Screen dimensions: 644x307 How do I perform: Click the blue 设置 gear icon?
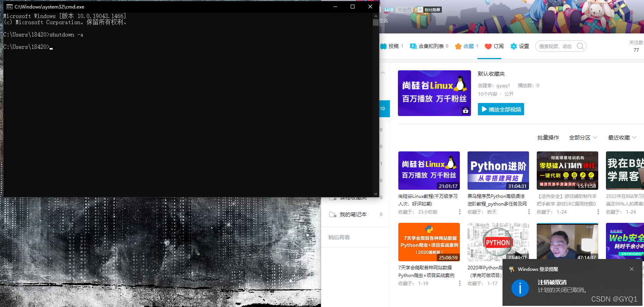click(514, 46)
